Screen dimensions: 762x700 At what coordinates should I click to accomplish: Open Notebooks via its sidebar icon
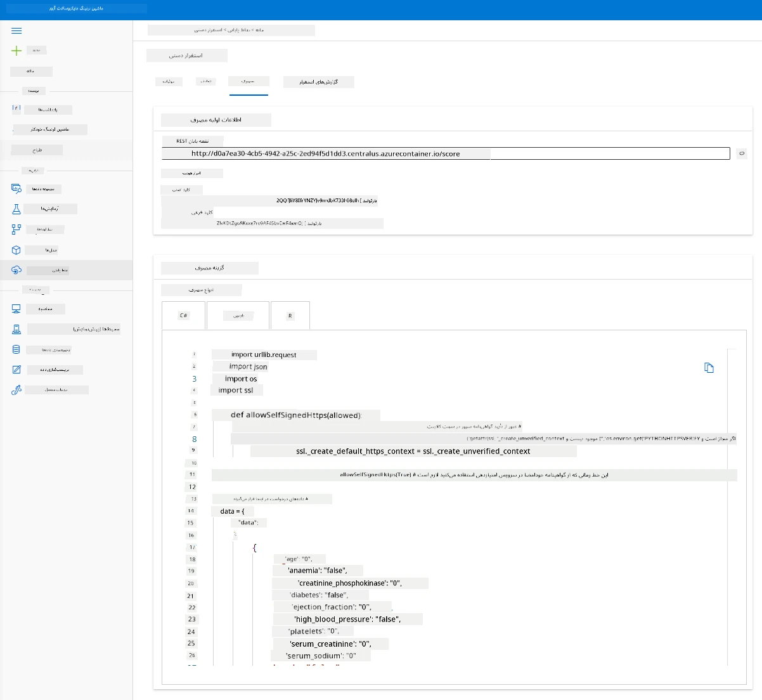click(x=16, y=109)
